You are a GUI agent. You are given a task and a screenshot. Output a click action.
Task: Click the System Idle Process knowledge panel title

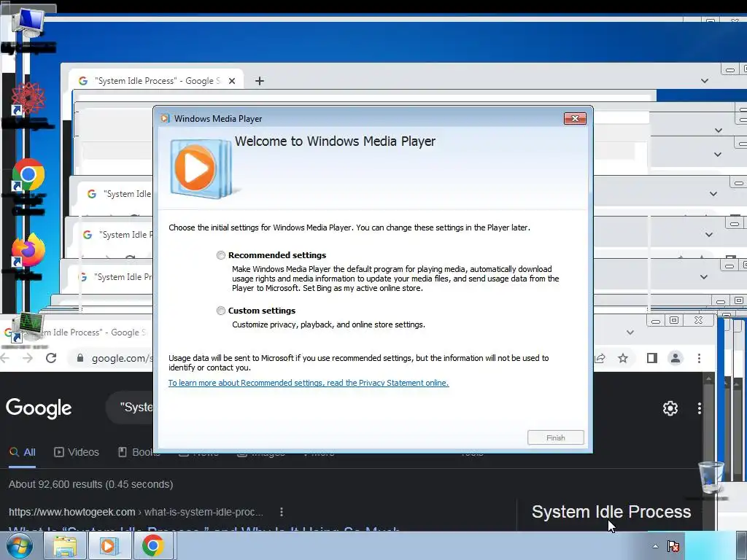(611, 512)
